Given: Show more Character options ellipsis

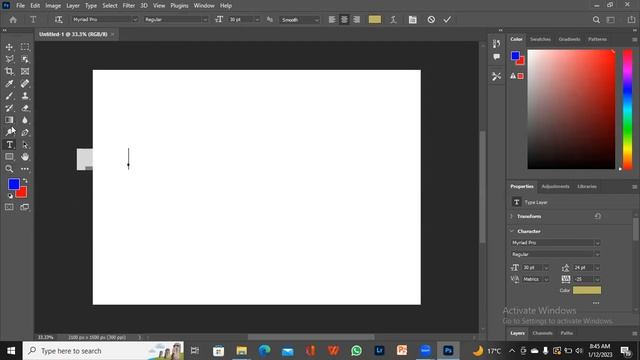Looking at the screenshot, I should 596,303.
